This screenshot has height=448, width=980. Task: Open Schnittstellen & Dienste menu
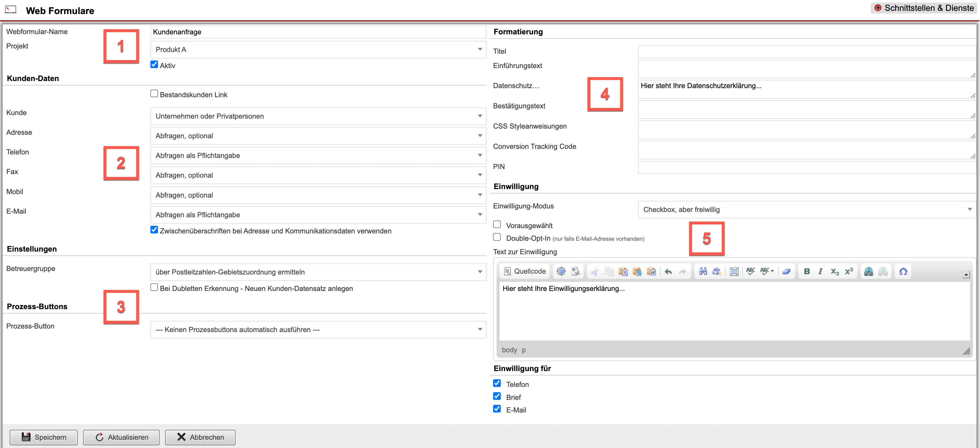(x=924, y=8)
